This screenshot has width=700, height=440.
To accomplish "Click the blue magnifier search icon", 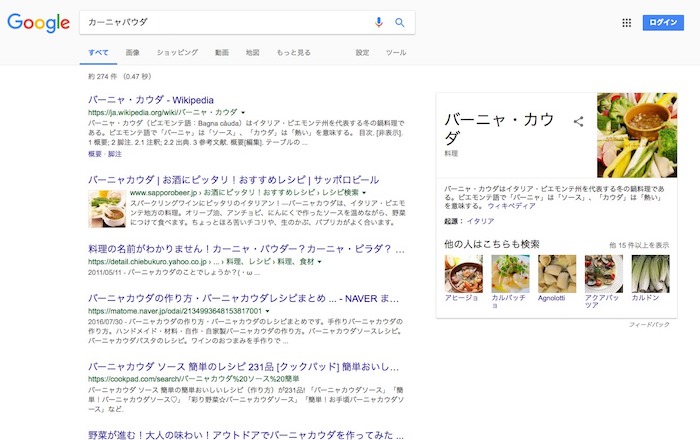I will pos(400,22).
